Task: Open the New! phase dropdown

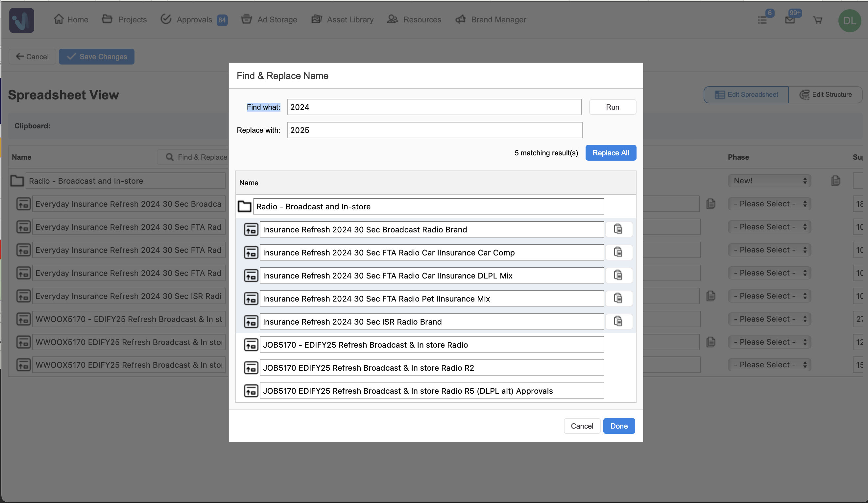Action: pos(769,181)
